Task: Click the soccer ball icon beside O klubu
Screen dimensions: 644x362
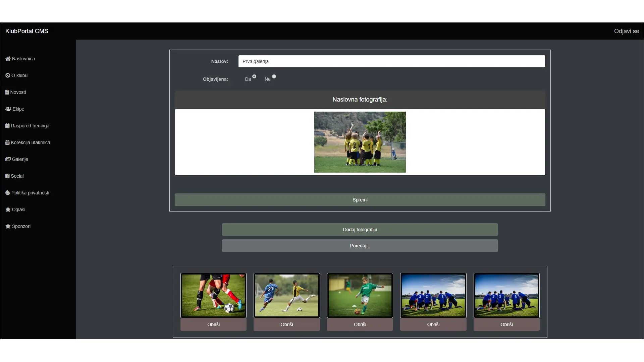Action: tap(8, 75)
